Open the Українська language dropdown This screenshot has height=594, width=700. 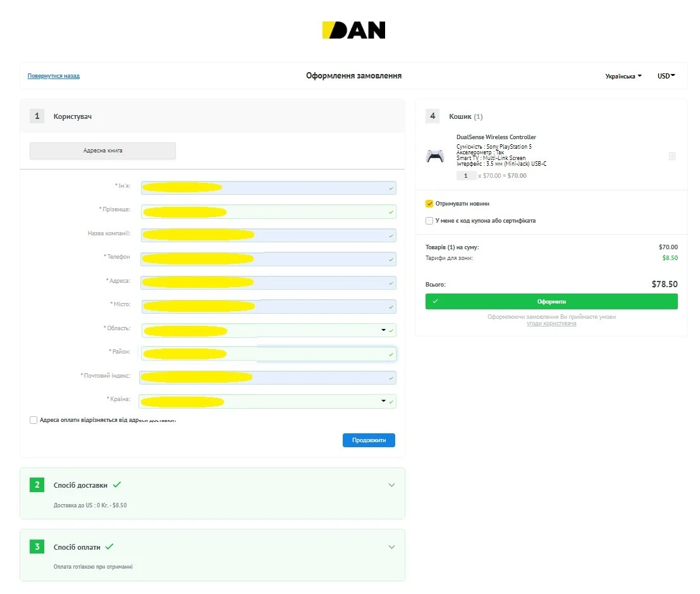tap(623, 76)
